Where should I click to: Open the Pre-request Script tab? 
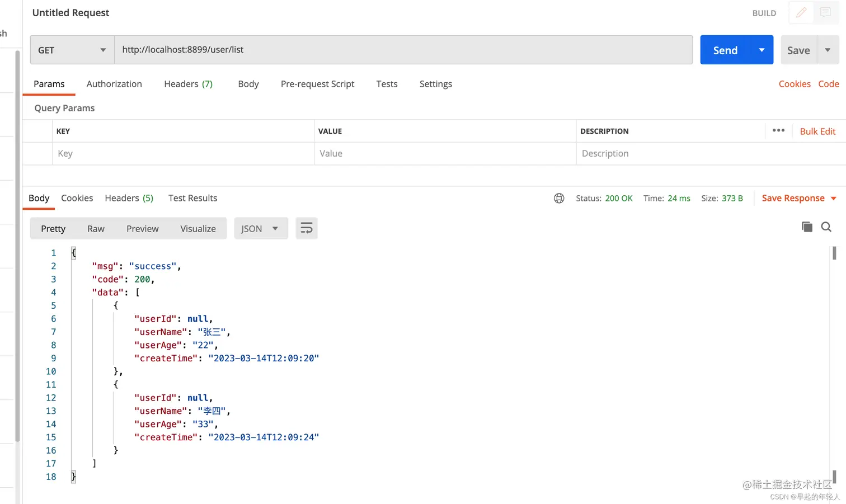coord(317,84)
